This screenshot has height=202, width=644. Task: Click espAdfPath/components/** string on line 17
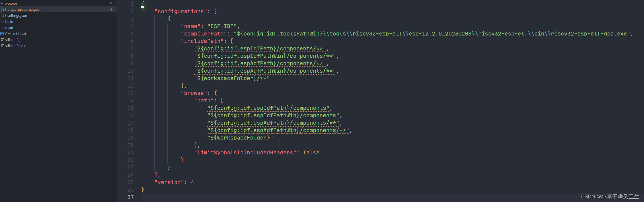(x=273, y=123)
